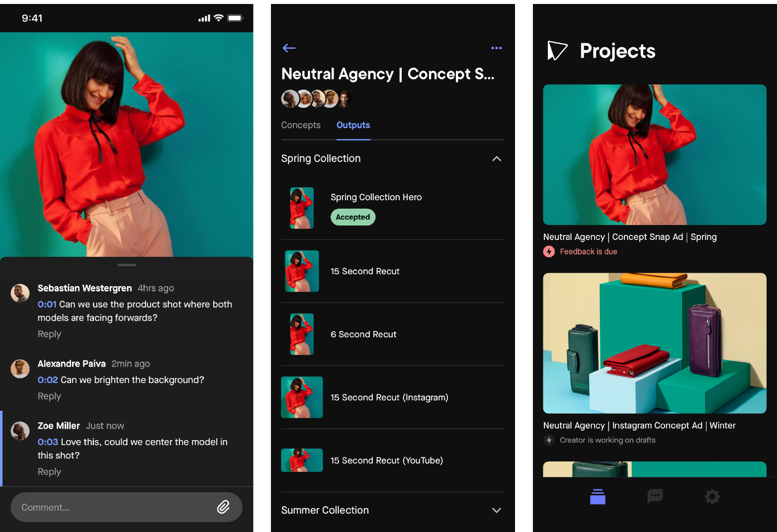Open the Projects stack tab icon
Image resolution: width=777 pixels, height=532 pixels.
(x=598, y=496)
